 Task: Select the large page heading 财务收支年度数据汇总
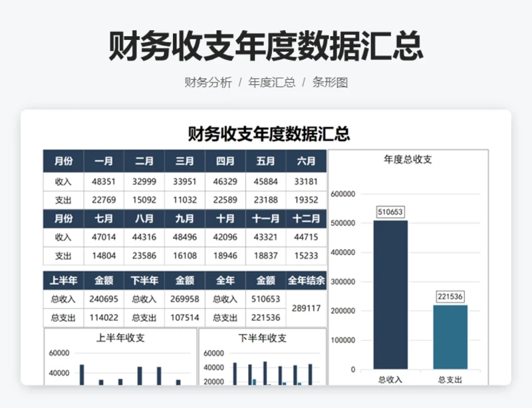pyautogui.click(x=265, y=46)
